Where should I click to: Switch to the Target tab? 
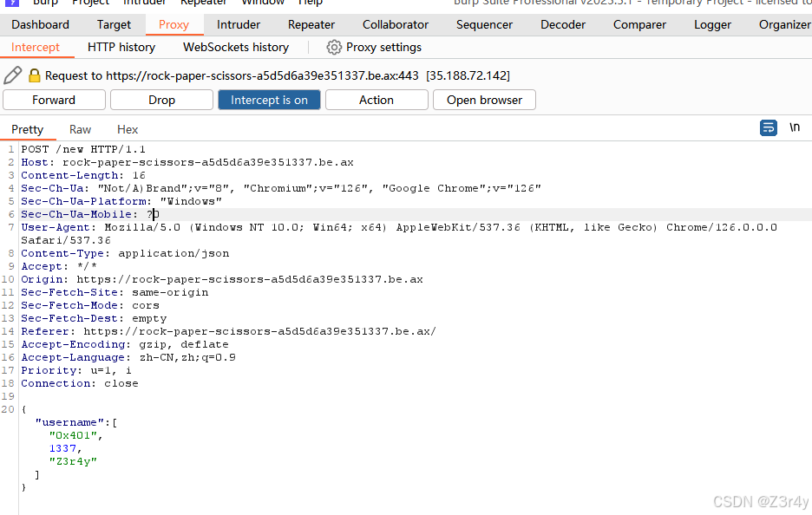point(114,25)
